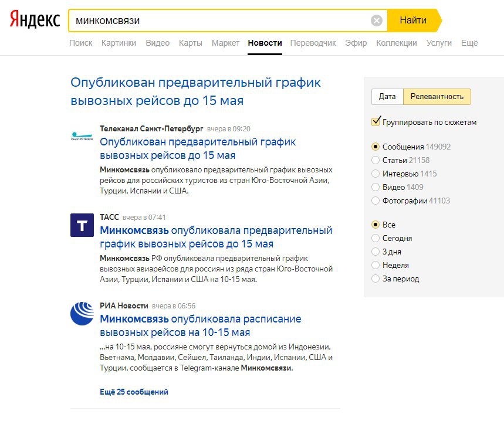Sort results by Дата
This screenshot has width=504, height=421.
click(x=387, y=97)
